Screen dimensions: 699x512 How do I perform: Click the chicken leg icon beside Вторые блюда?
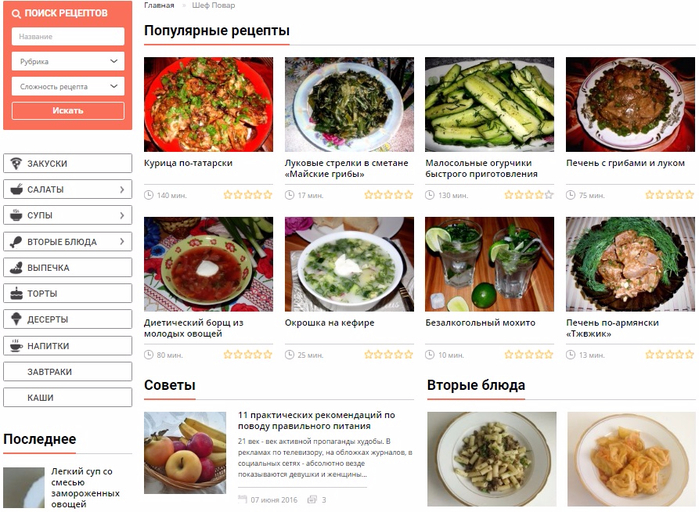pos(16,242)
